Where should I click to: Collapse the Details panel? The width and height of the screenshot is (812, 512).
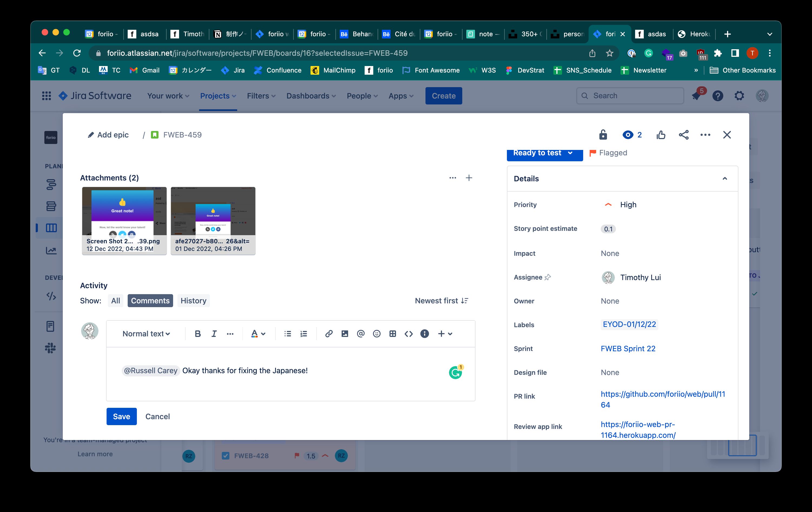click(x=725, y=178)
